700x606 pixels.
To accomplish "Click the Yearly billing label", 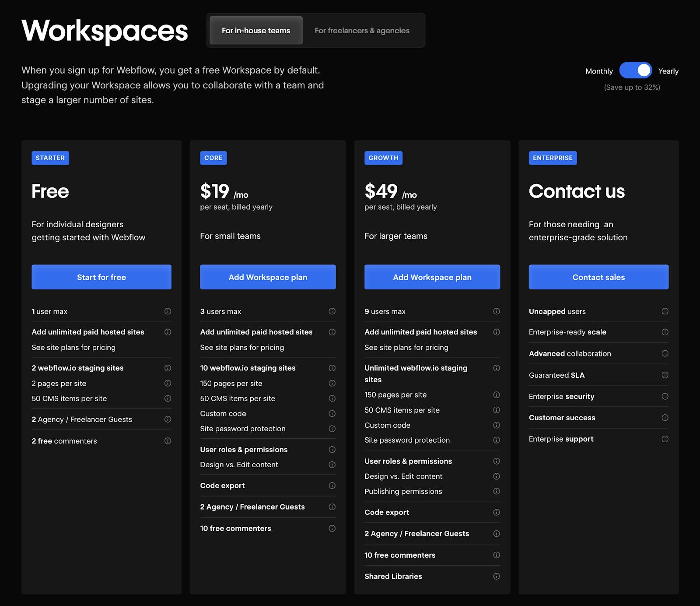I will (668, 71).
